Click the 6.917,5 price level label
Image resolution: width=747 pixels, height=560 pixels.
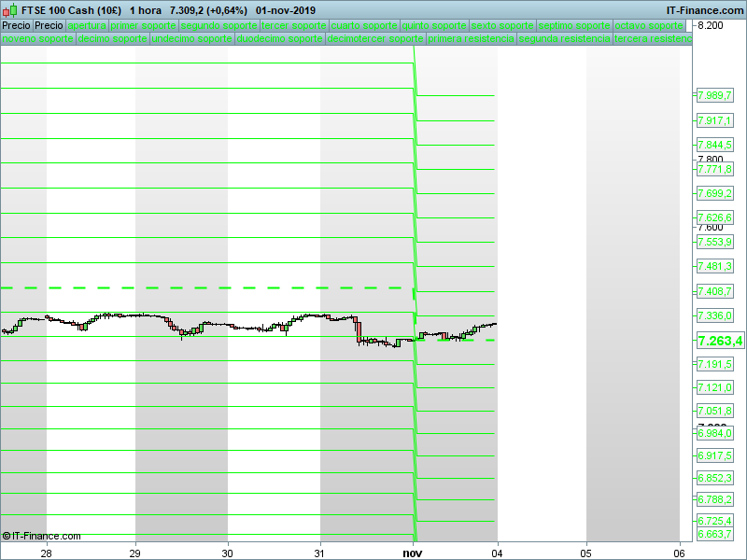coord(714,455)
